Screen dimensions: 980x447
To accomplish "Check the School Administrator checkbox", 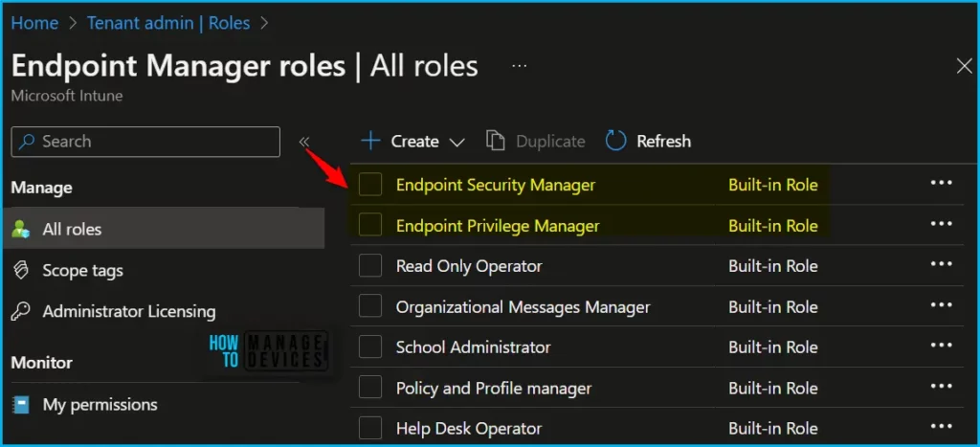I will [370, 346].
